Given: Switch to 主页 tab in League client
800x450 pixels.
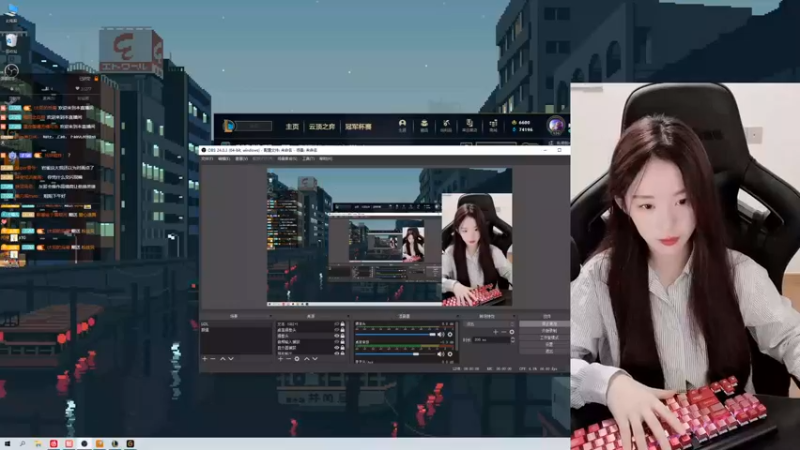Looking at the screenshot, I should click(292, 127).
